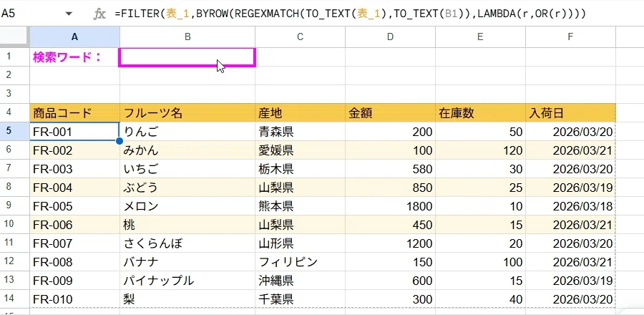Select the いちご cell
644x315 pixels.
point(187,169)
